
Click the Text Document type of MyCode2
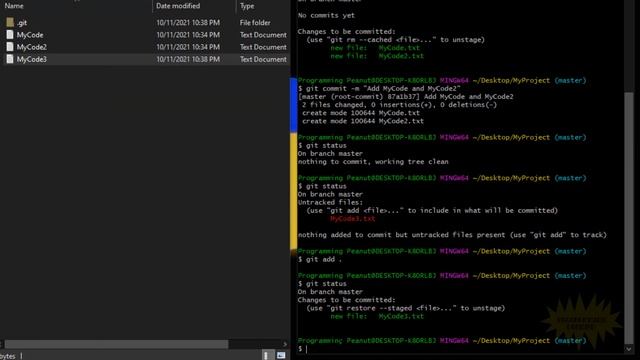tap(263, 47)
